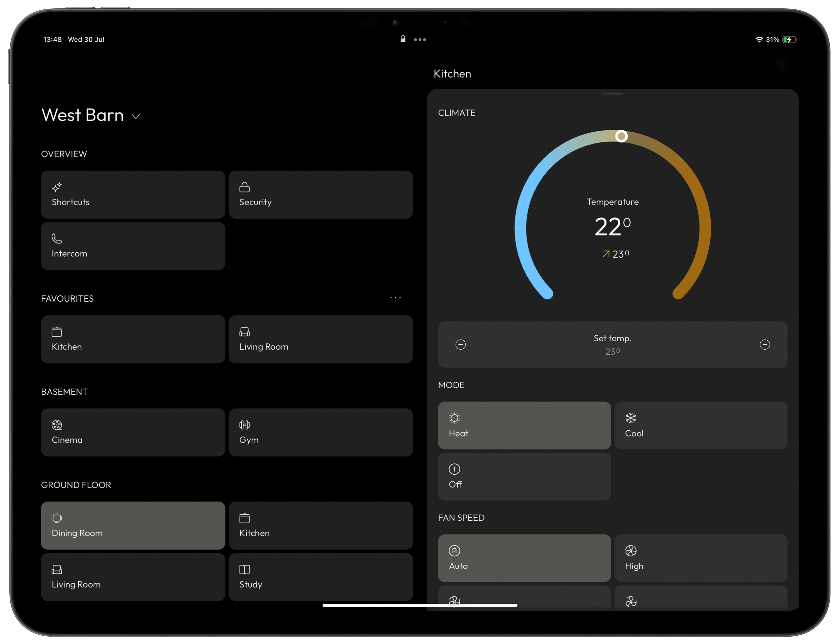Set fan speed to Auto
The image size is (840, 644).
click(524, 558)
